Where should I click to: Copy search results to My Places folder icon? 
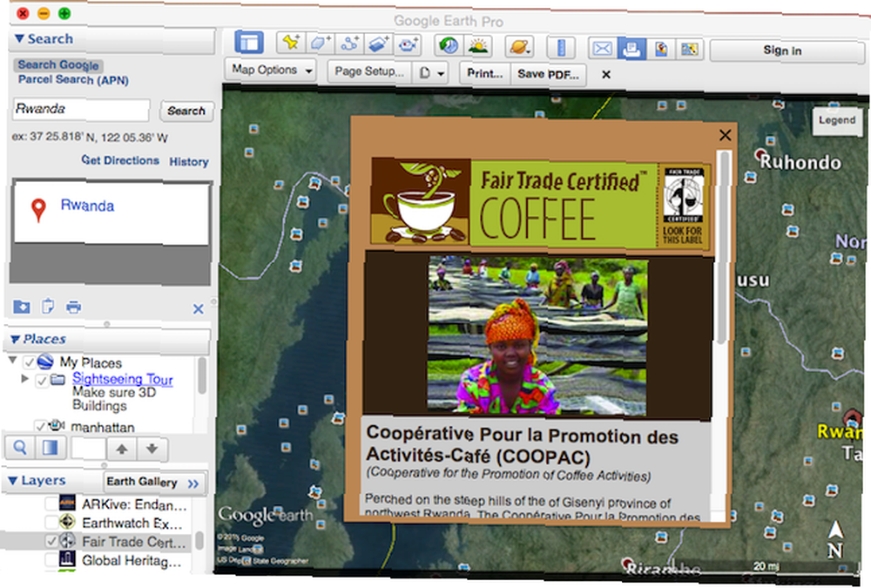tap(22, 307)
